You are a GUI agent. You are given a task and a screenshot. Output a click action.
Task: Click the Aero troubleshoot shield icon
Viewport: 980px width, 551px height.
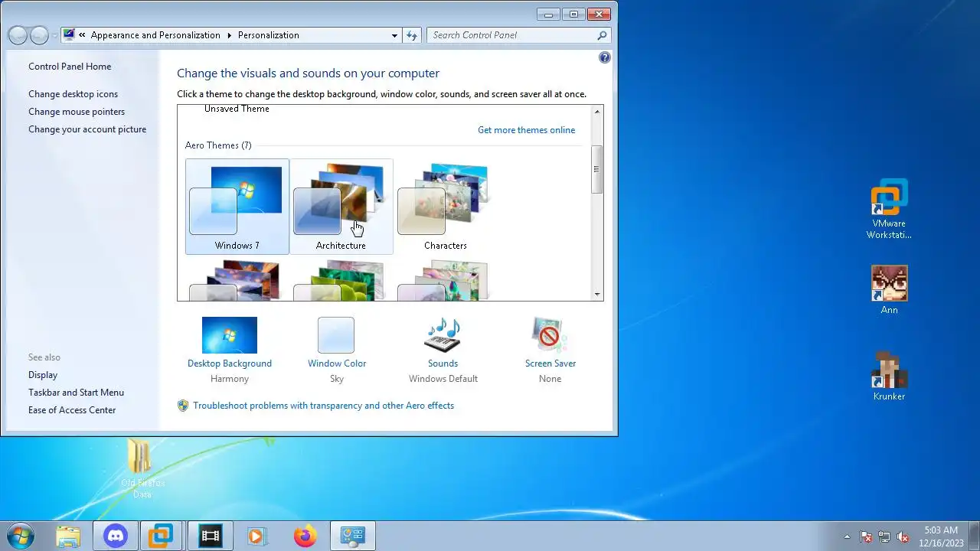click(x=183, y=406)
